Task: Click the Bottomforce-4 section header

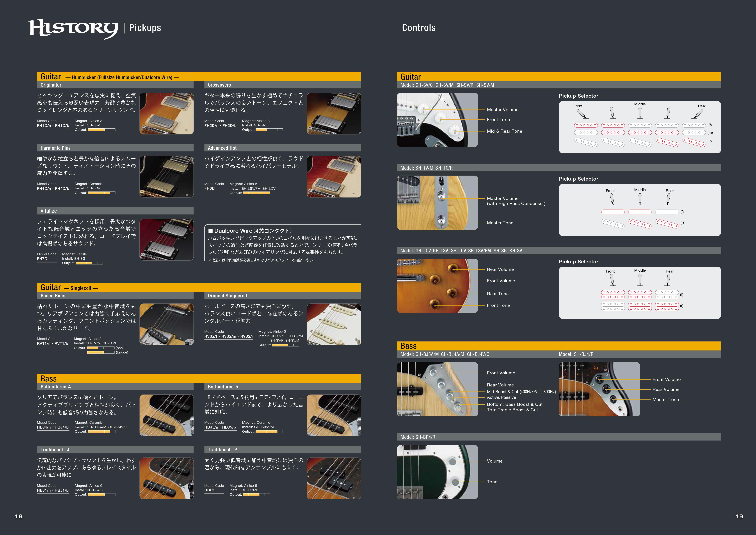Action: 115,387
